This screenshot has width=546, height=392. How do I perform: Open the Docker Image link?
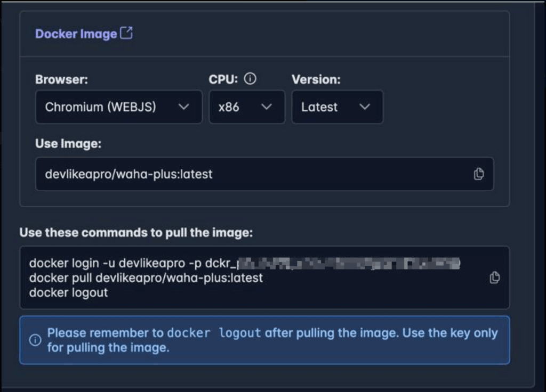coord(76,34)
